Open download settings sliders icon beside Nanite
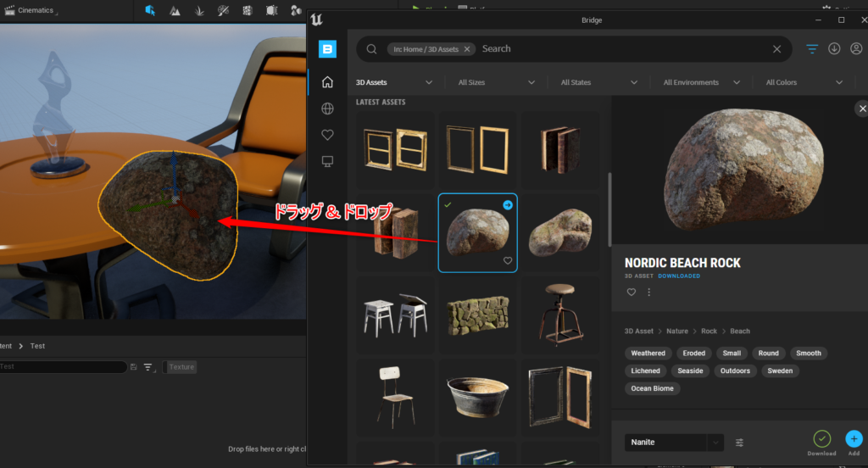Image resolution: width=868 pixels, height=468 pixels. 739,443
